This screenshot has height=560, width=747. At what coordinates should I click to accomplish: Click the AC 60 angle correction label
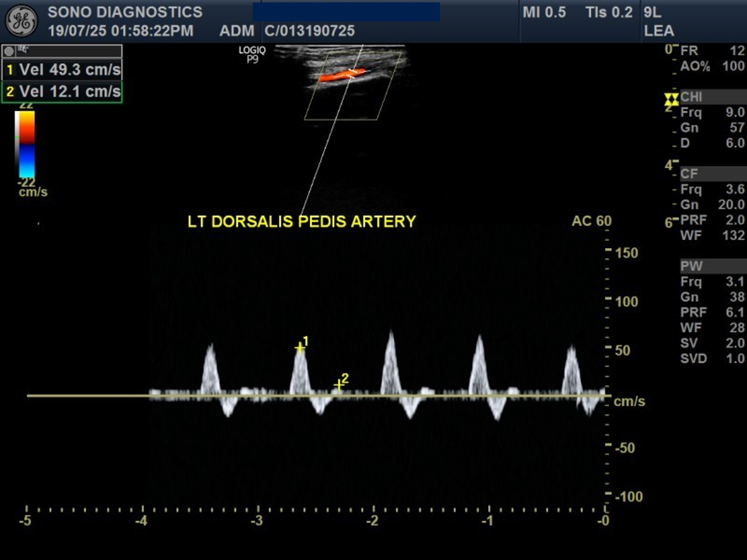coord(591,222)
